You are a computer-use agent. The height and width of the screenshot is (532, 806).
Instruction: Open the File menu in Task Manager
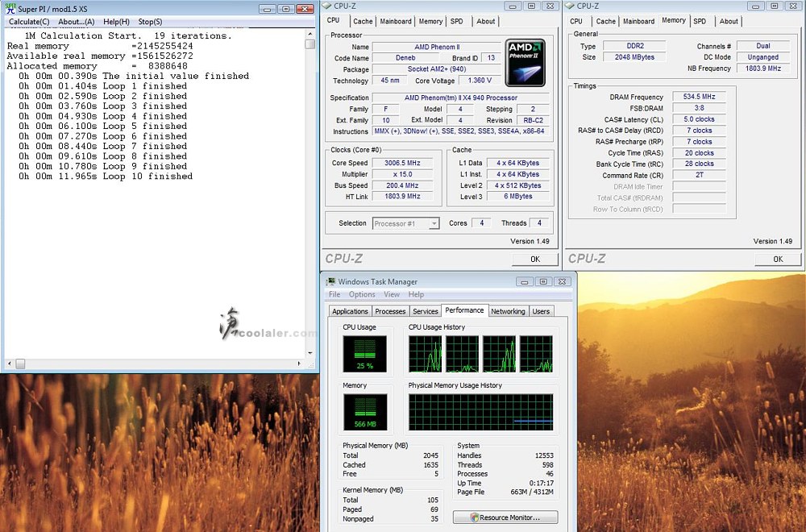pyautogui.click(x=334, y=294)
